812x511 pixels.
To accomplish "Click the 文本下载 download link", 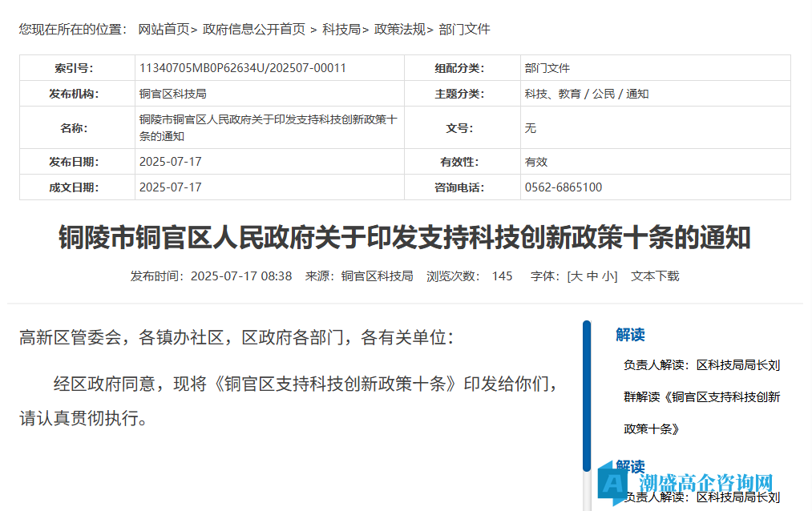I will (x=655, y=276).
